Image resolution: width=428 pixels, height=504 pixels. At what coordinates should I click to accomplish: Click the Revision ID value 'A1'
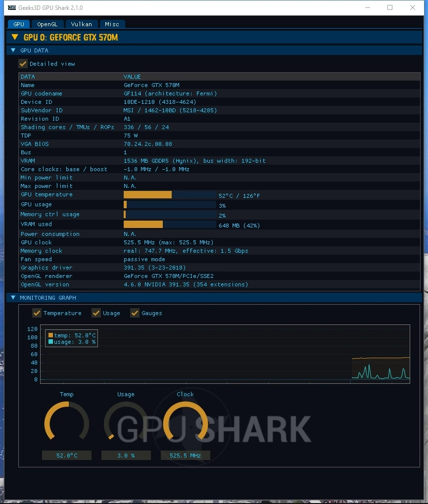127,119
